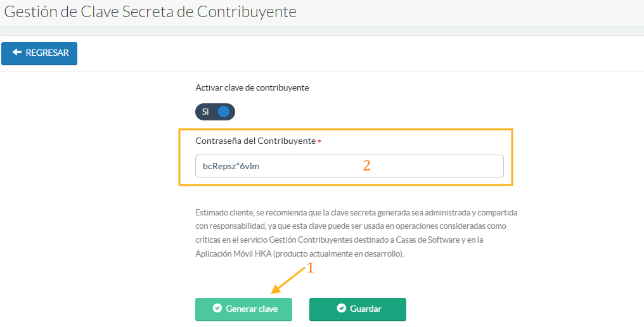This screenshot has width=644, height=327.
Task: Click the "Estimado cliente" advisory paragraph
Action: point(356,233)
